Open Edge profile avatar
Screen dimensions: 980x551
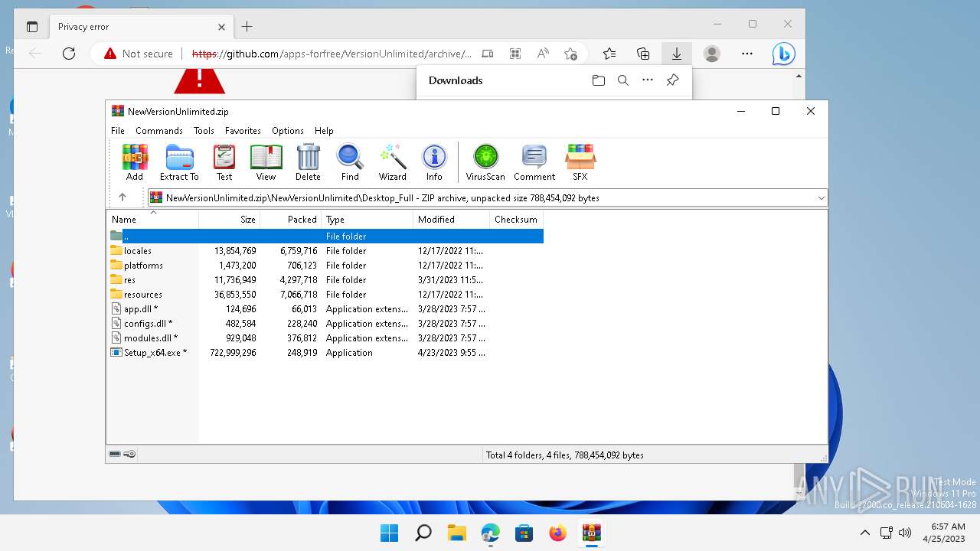712,54
